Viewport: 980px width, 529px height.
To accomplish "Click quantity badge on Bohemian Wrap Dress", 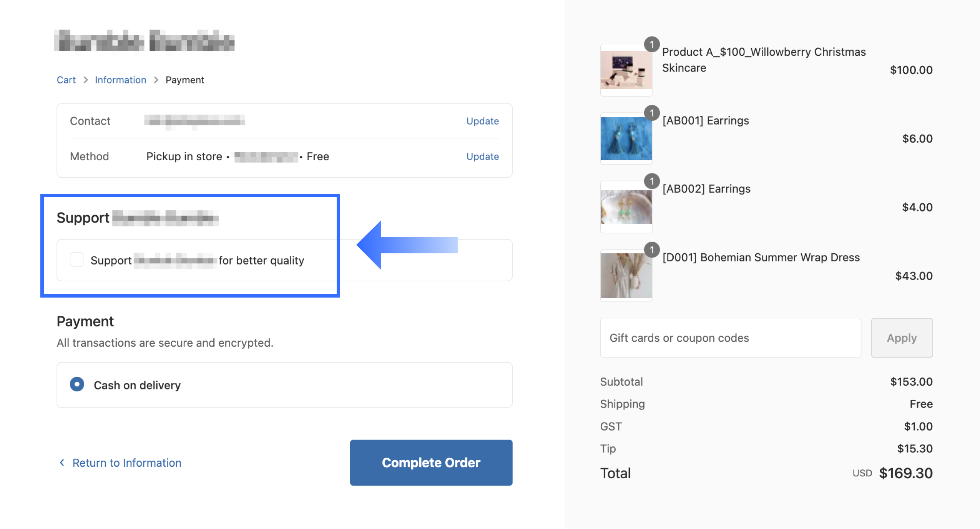I will tap(652, 250).
